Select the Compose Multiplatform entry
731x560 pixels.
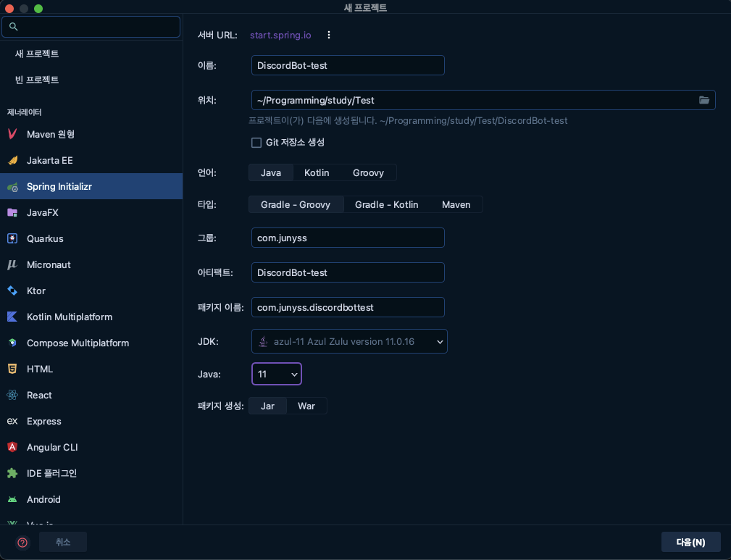click(x=91, y=343)
